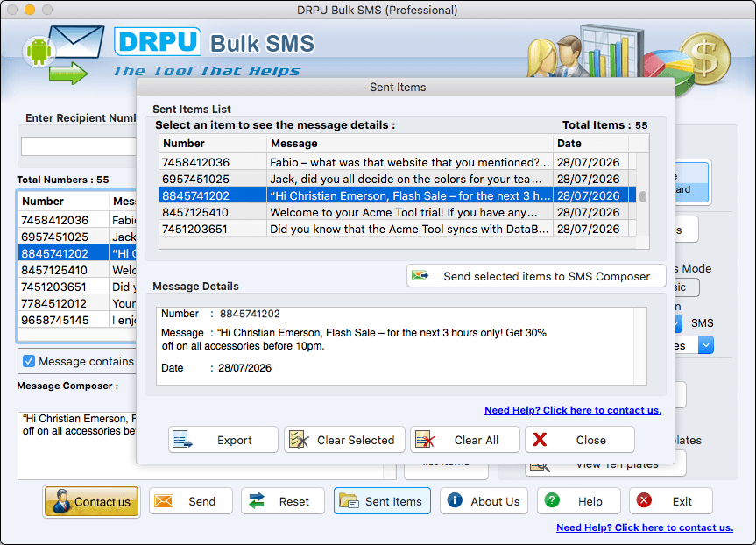Screen dimensions: 756x545
Task: Open Need Help link in Sent Items dialog
Action: tap(573, 410)
